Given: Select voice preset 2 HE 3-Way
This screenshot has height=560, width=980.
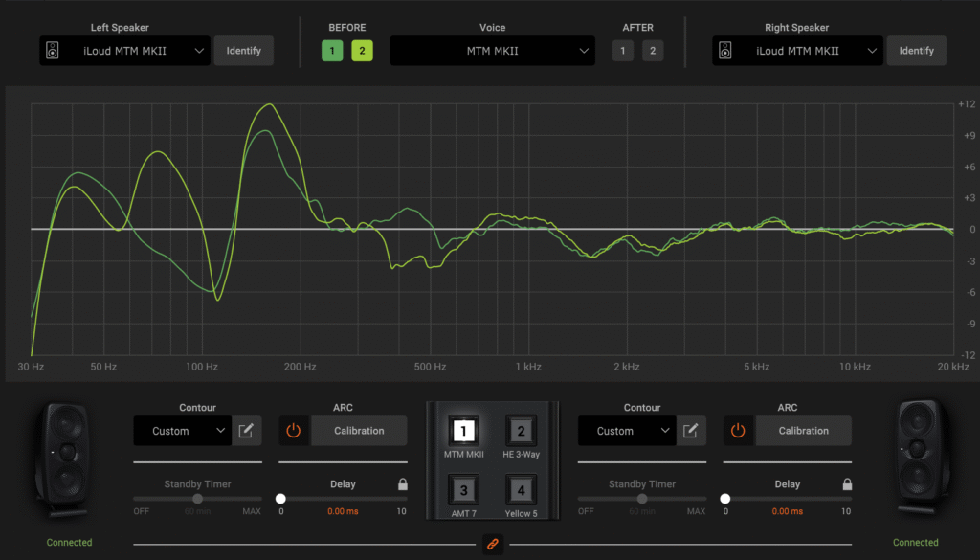Looking at the screenshot, I should [521, 431].
